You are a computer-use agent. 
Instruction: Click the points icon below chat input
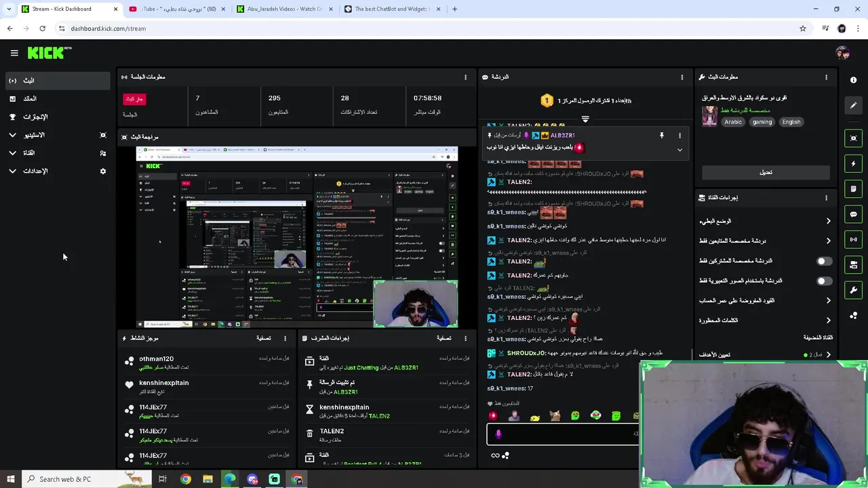coord(505,455)
